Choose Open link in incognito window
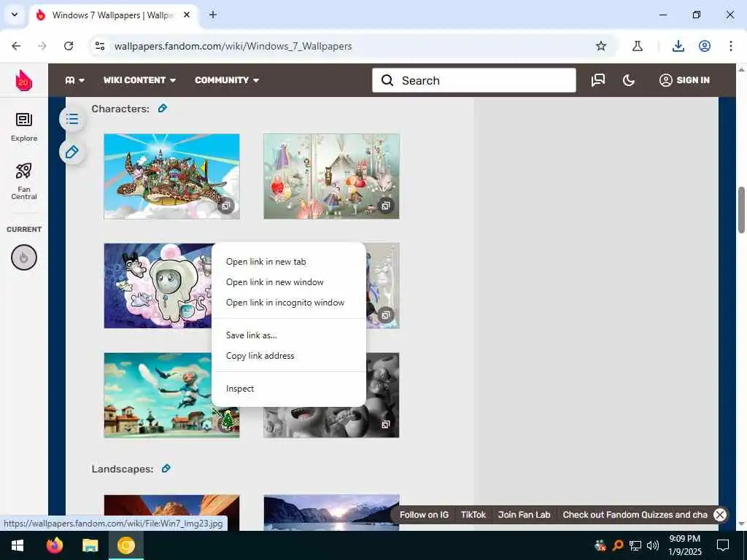Screen dimensions: 747x560 click(289, 303)
